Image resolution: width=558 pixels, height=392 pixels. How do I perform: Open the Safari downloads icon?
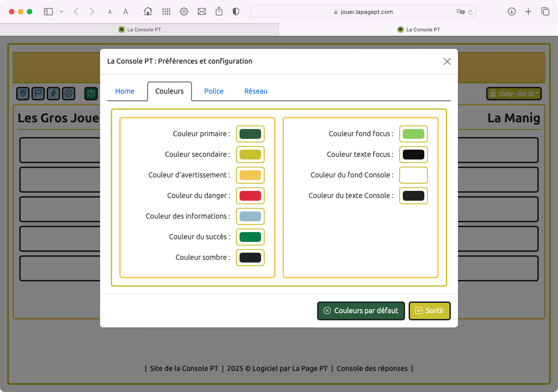pos(511,12)
